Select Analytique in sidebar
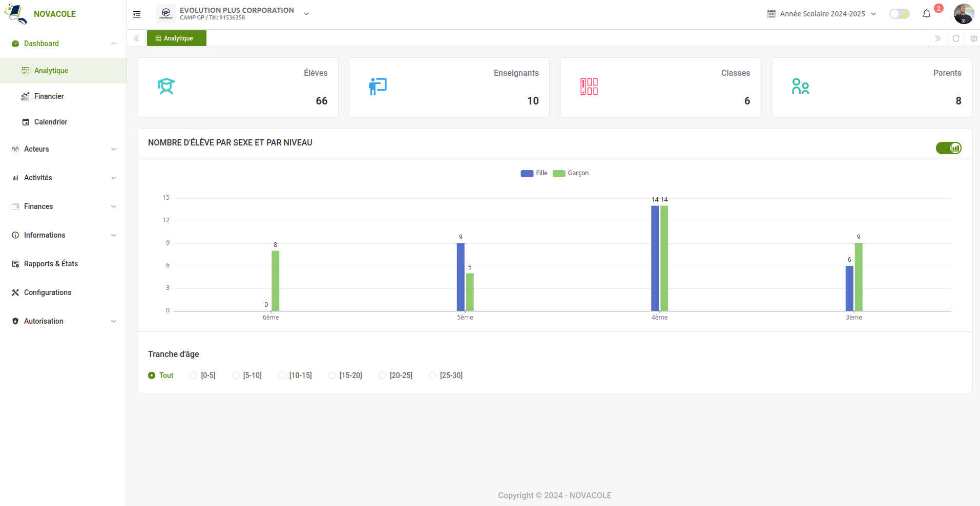 tap(63, 71)
